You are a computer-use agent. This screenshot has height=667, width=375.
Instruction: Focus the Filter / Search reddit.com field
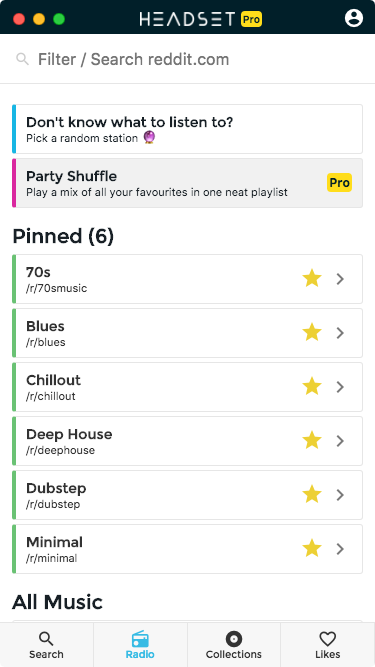188,59
